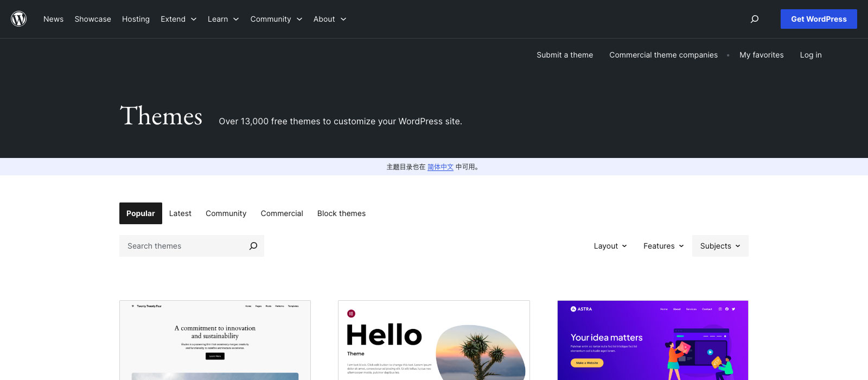This screenshot has height=380, width=868.
Task: Follow the Submit a theme link
Action: (565, 55)
